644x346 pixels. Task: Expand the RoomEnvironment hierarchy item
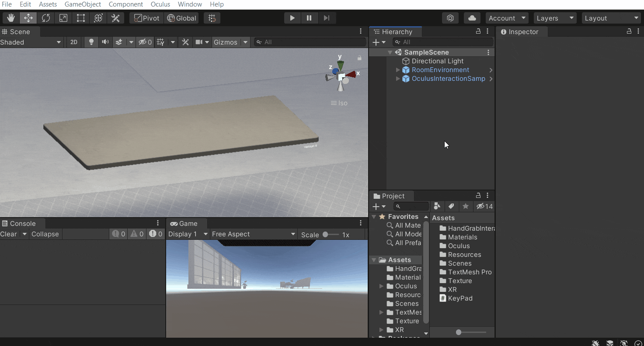[398, 70]
